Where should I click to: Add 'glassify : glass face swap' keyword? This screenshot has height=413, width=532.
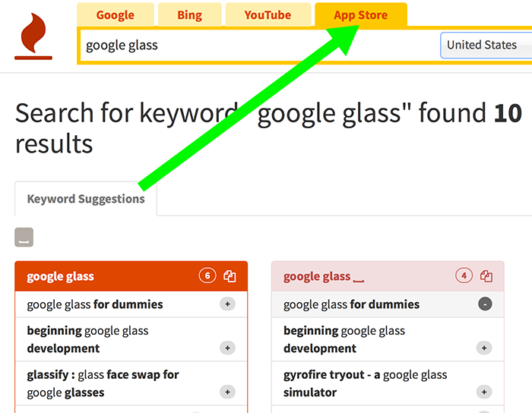228,392
